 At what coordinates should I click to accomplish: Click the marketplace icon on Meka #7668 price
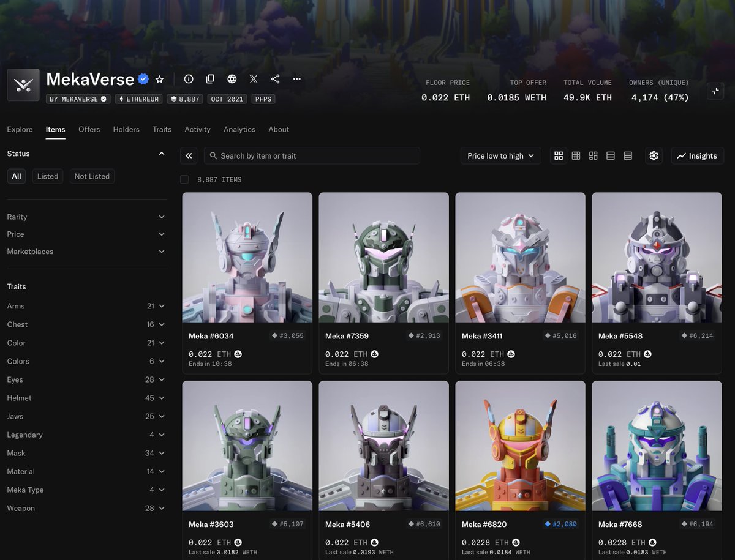pyautogui.click(x=652, y=542)
